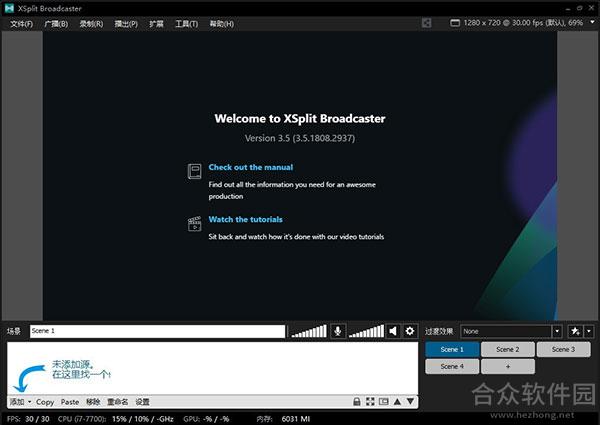The width and height of the screenshot is (600, 425).
Task: Click the GPU -% / -% status
Action: pos(206,419)
